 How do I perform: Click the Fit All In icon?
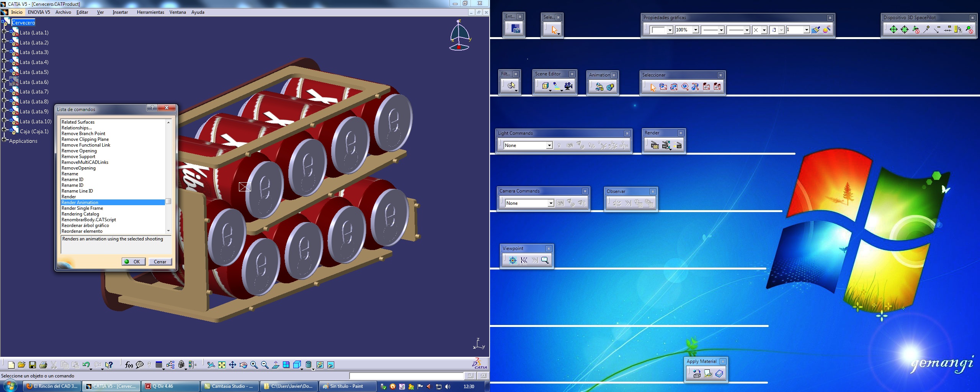(x=222, y=365)
